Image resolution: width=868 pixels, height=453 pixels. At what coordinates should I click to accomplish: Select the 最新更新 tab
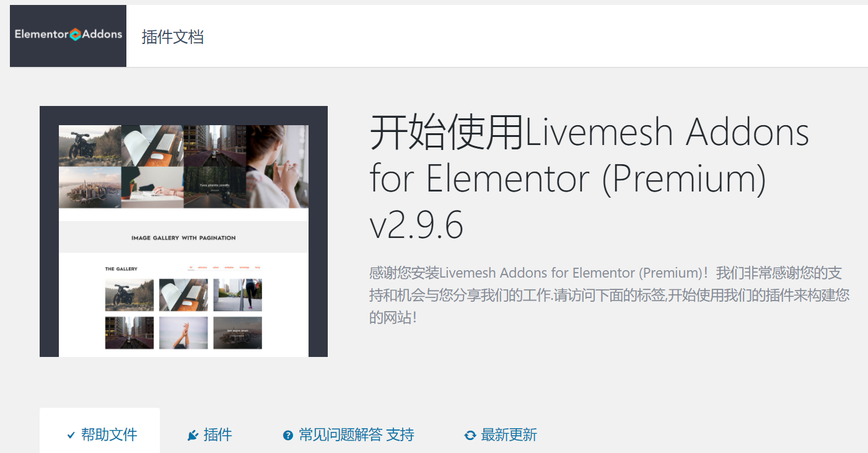point(501,435)
